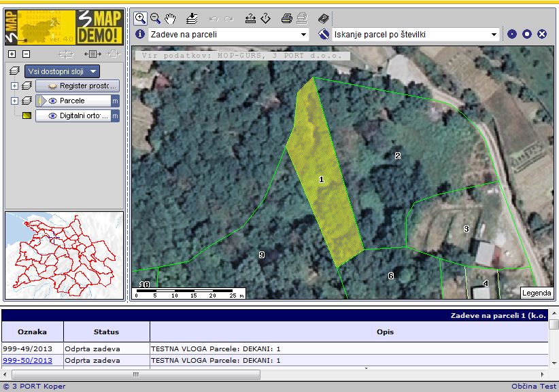Click parcel labeled 3 on the map
This screenshot has height=392, width=559.
tap(467, 228)
